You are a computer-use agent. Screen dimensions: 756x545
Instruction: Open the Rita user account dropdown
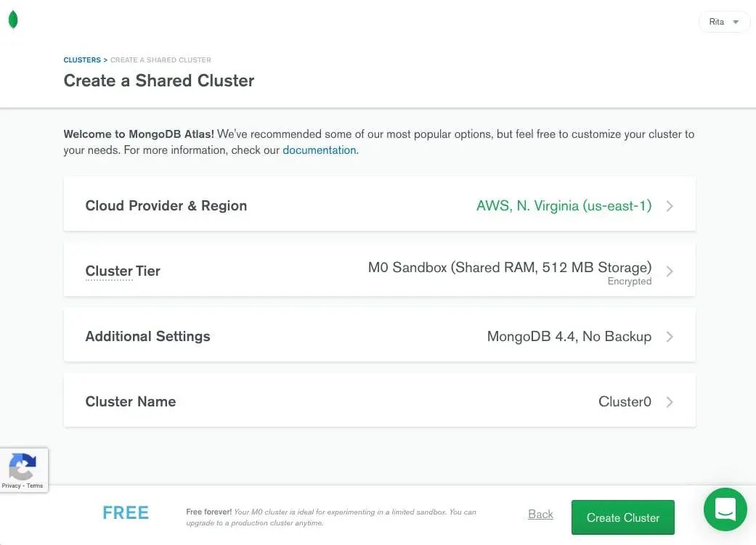point(724,22)
